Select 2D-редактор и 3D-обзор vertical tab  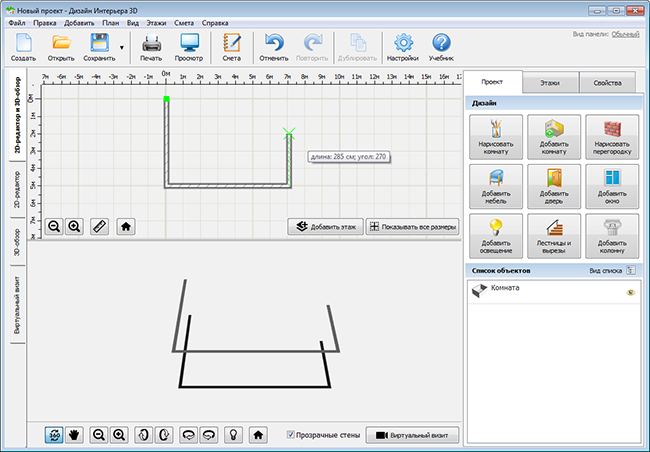tap(17, 115)
